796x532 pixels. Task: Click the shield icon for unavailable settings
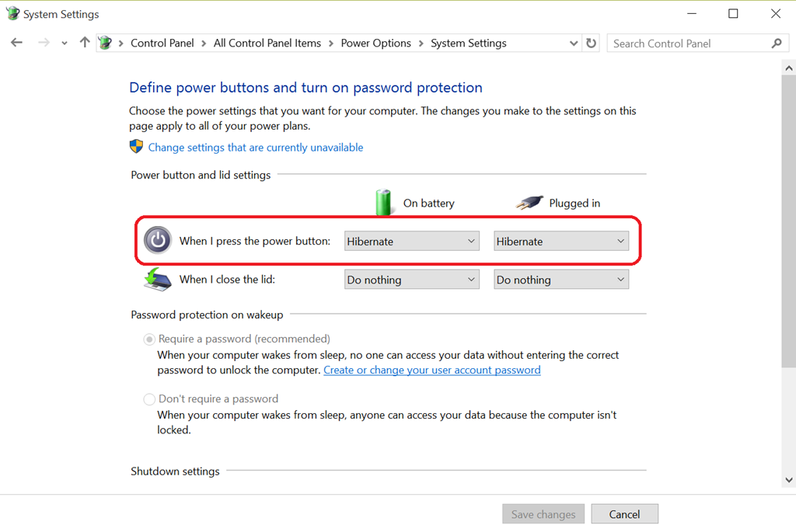tap(137, 147)
